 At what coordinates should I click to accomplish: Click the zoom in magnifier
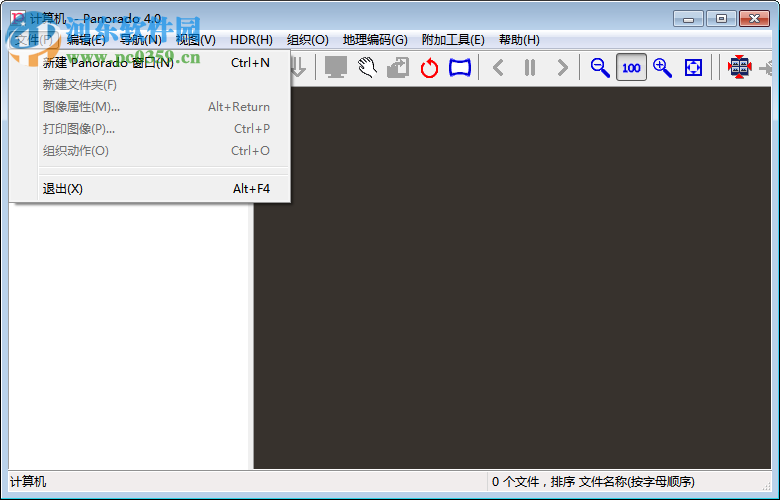click(x=662, y=67)
